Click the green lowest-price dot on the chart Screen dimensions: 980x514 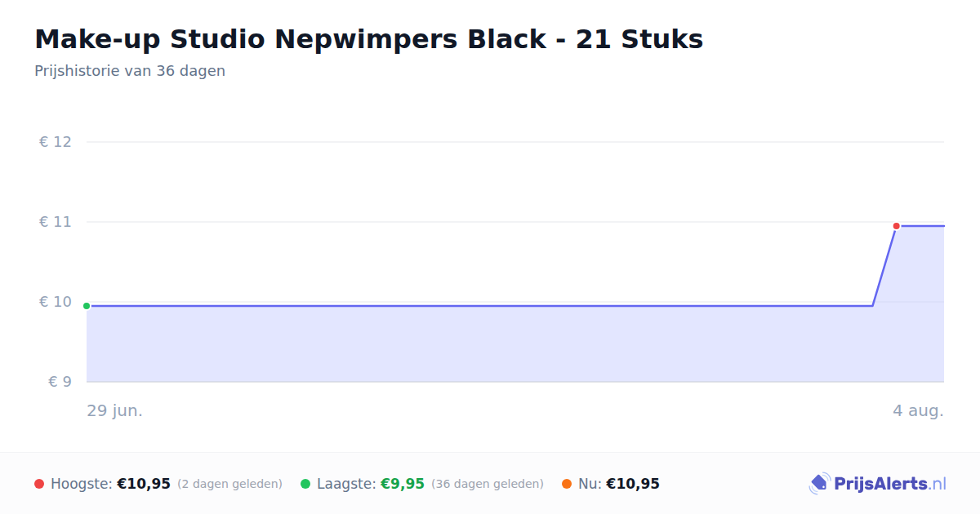tap(87, 306)
